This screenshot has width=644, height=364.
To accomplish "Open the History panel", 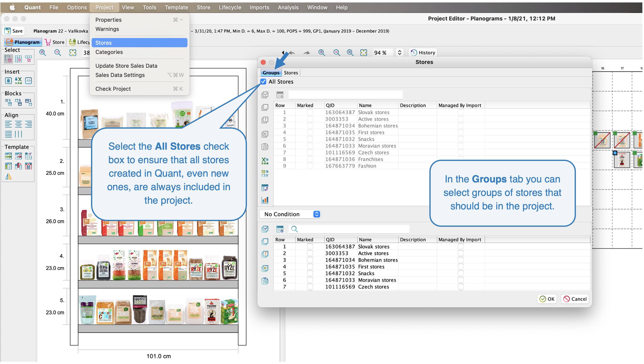I will (x=423, y=53).
